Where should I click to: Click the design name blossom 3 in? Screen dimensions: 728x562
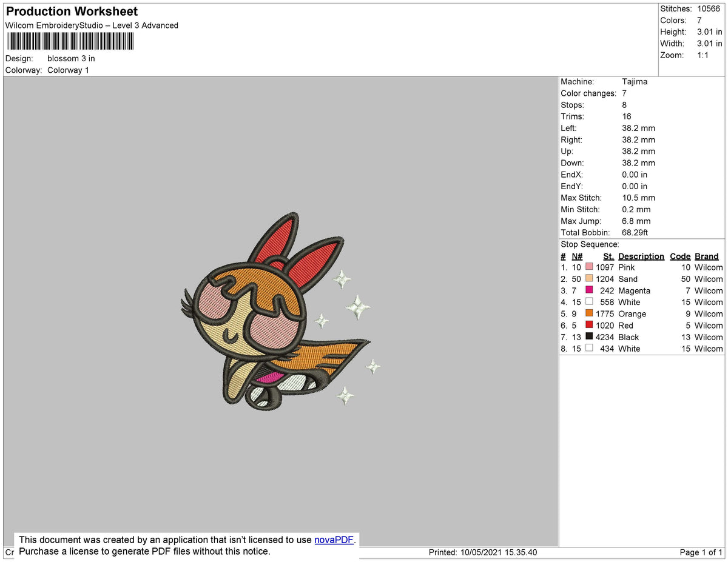click(x=71, y=58)
